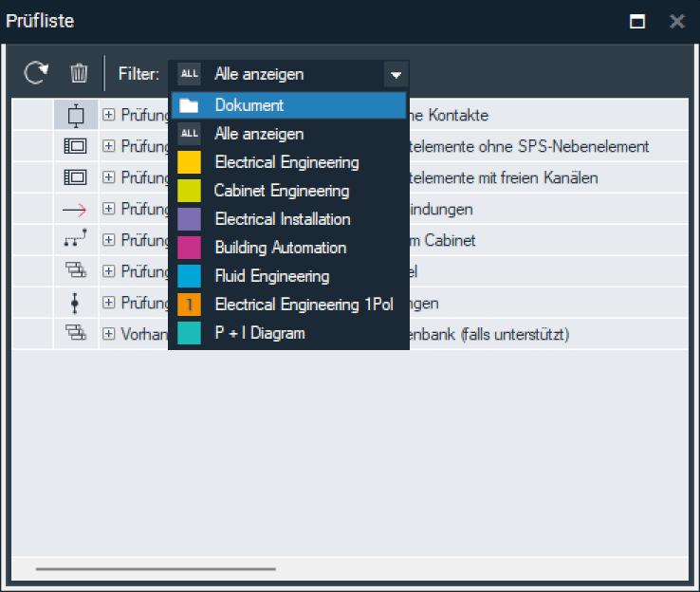700x592 pixels.
Task: Click the SPS element icon in second row
Action: pos(75,146)
